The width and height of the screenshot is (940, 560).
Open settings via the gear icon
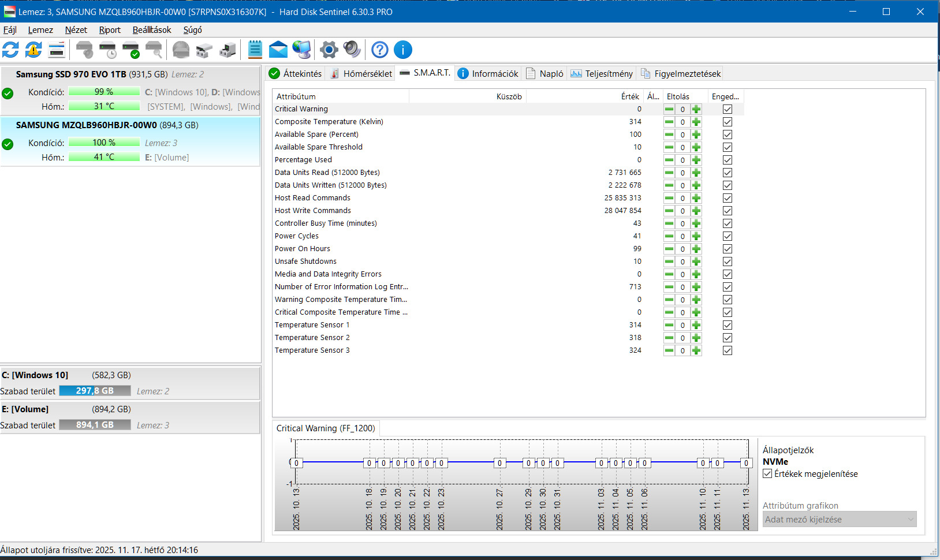(x=329, y=50)
